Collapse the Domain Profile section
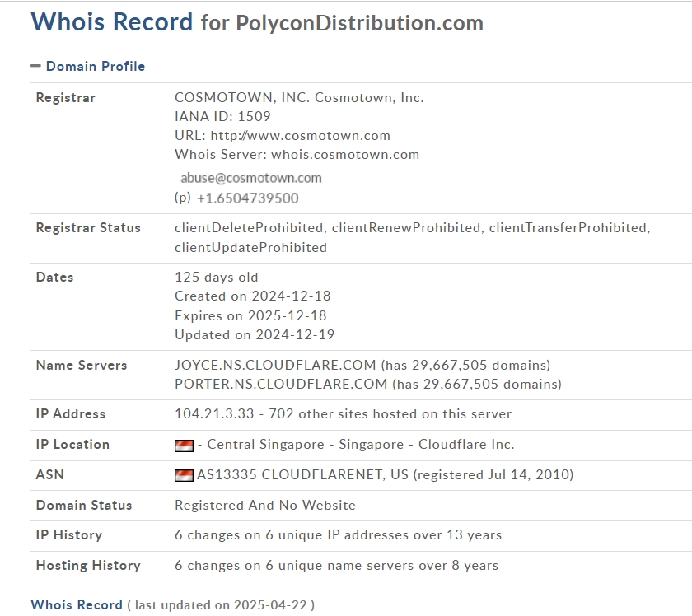Screen dimensions: 692x616 pos(35,66)
